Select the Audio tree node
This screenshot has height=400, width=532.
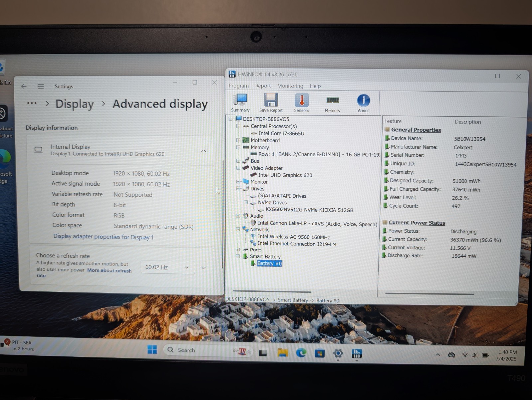tap(256, 216)
